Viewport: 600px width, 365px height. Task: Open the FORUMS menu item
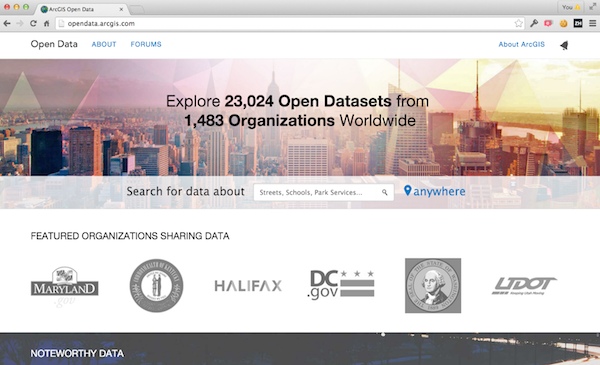146,44
